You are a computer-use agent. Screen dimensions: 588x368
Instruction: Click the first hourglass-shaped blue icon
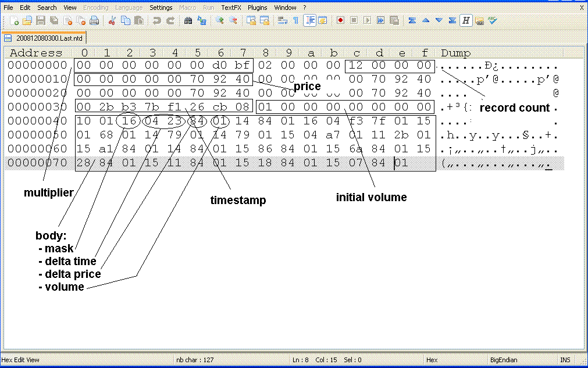[x=412, y=20]
